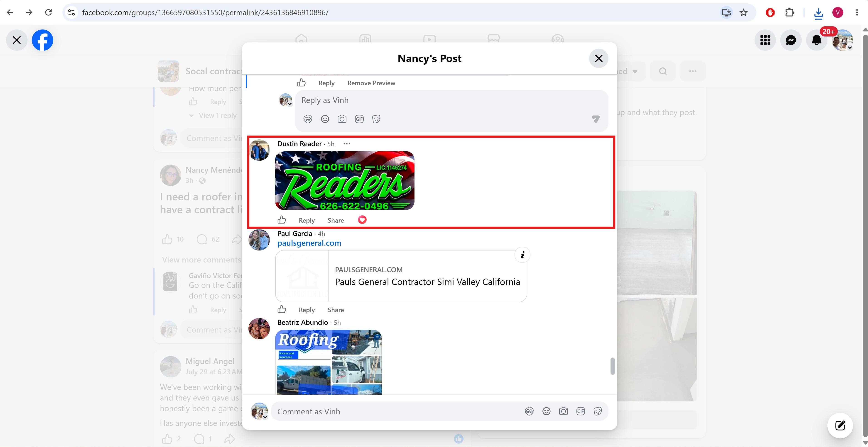This screenshot has height=447, width=868.
Task: Click the Reply as Vinh field
Action: [x=451, y=100]
